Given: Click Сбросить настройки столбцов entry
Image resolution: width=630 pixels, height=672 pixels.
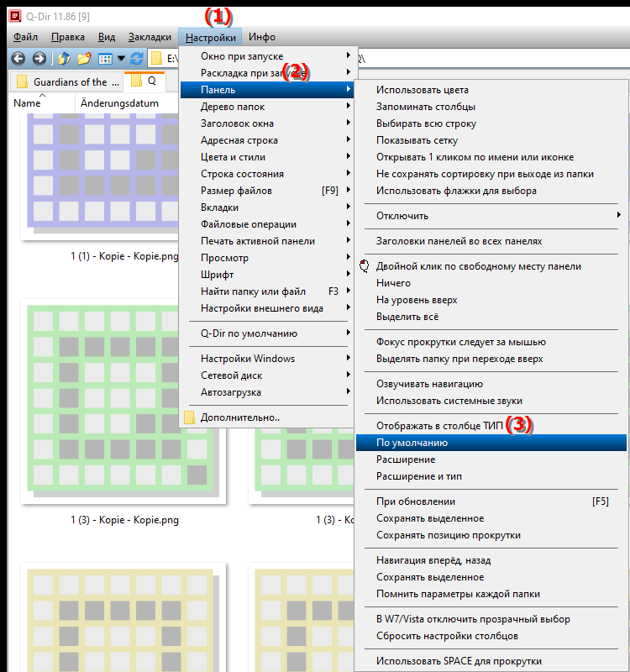Looking at the screenshot, I should [491, 636].
